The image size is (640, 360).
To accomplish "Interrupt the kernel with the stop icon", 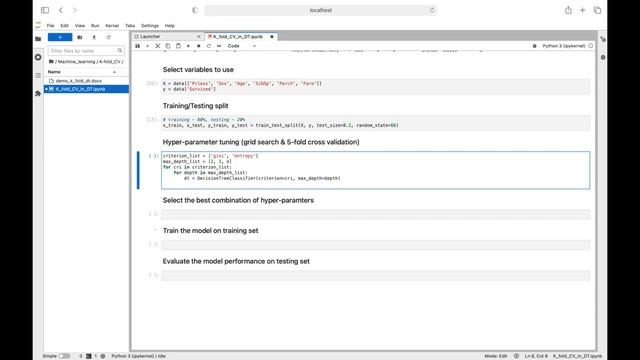I will tap(198, 46).
